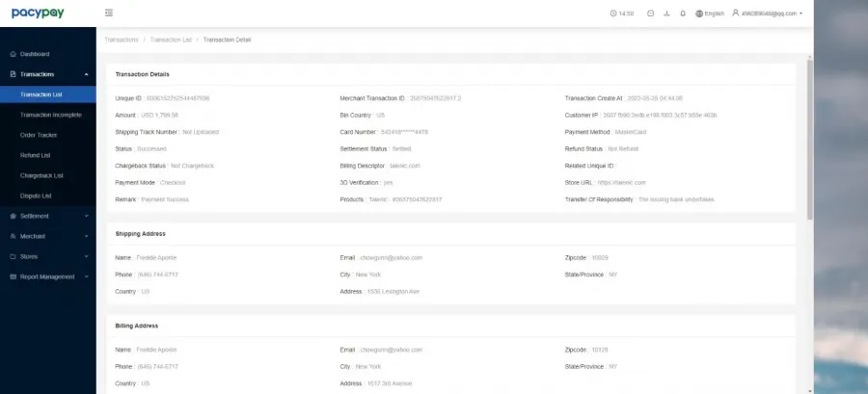Expand the Settlement menu chevron
This screenshot has width=868, height=394.
tap(87, 216)
